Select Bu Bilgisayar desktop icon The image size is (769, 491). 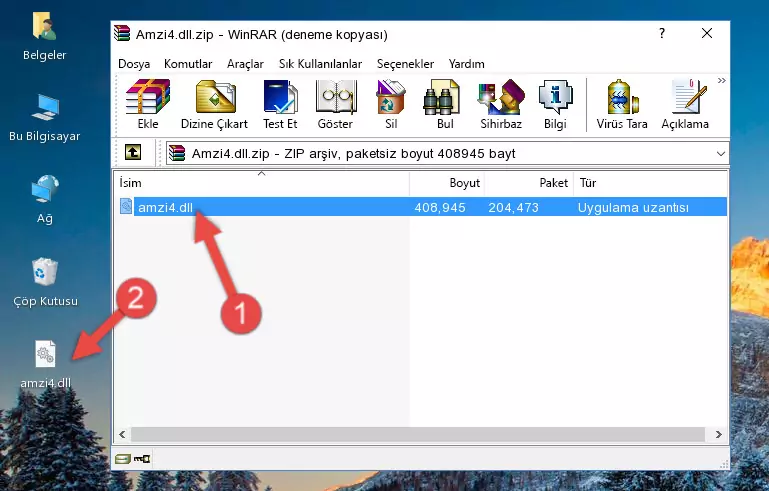point(45,118)
